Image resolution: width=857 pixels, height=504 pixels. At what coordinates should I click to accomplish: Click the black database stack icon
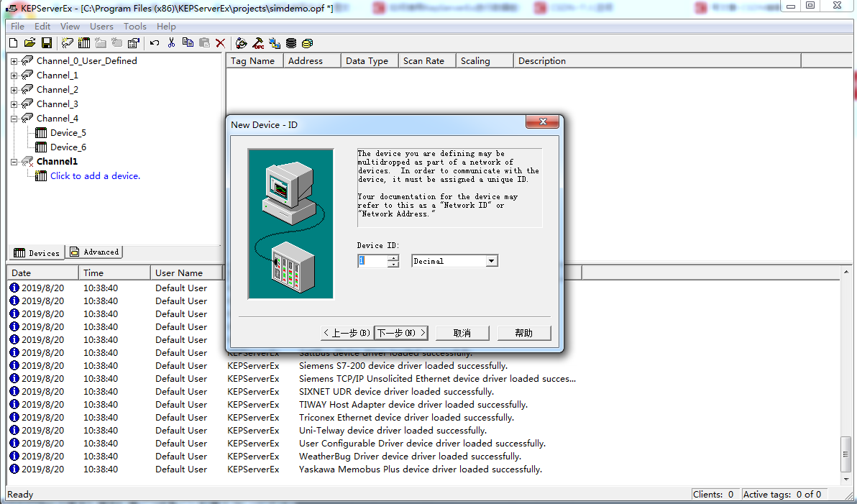point(290,42)
